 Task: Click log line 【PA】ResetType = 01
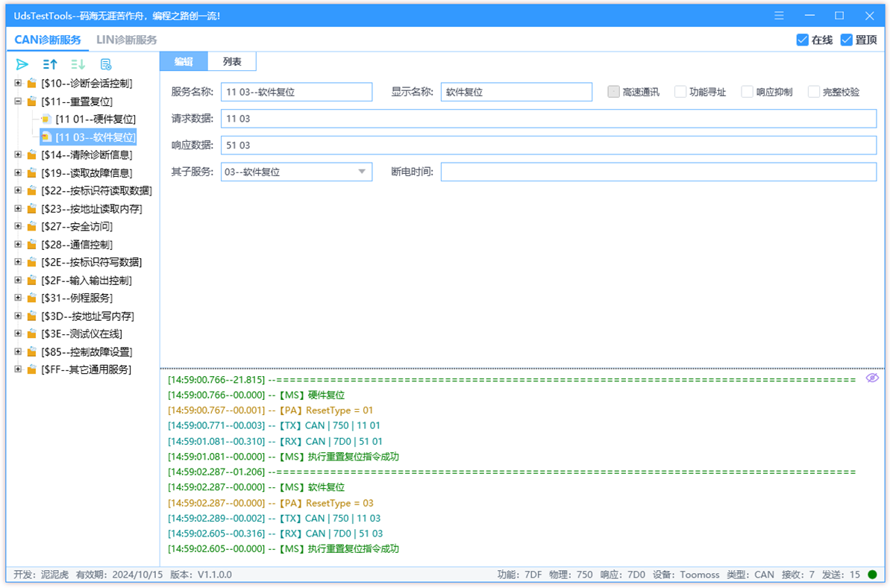[270, 410]
